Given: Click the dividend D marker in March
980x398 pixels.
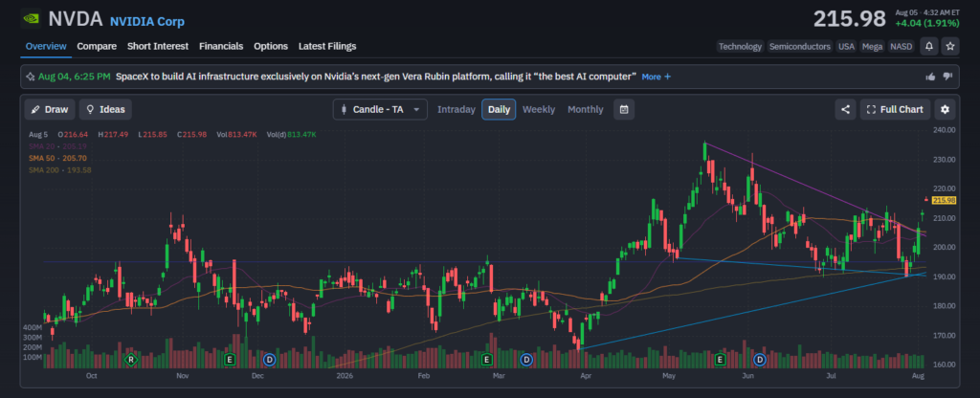Looking at the screenshot, I should coord(527,360).
